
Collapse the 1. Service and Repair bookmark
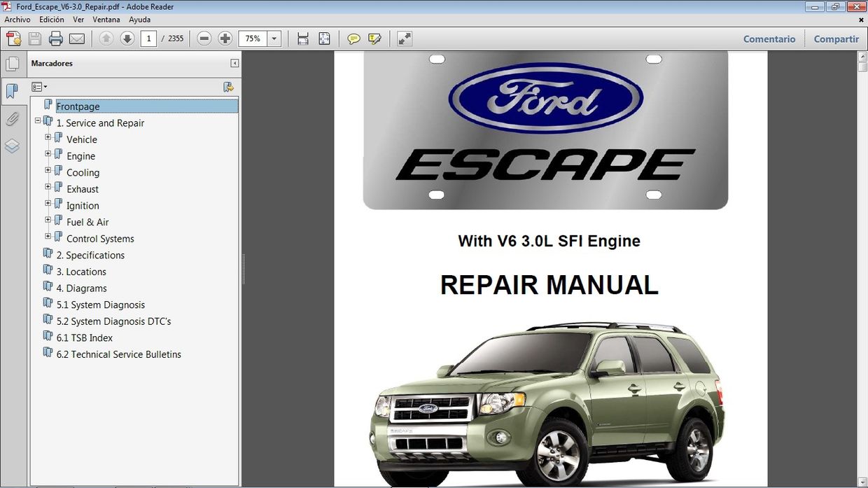38,121
